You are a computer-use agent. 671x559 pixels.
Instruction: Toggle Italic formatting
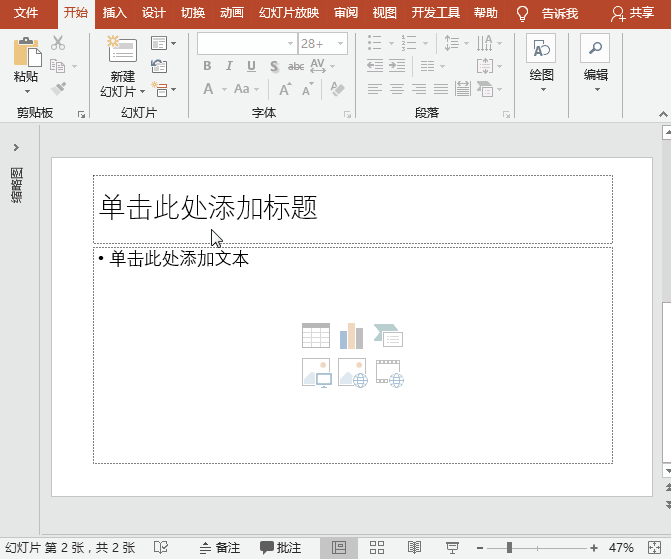[x=229, y=66]
